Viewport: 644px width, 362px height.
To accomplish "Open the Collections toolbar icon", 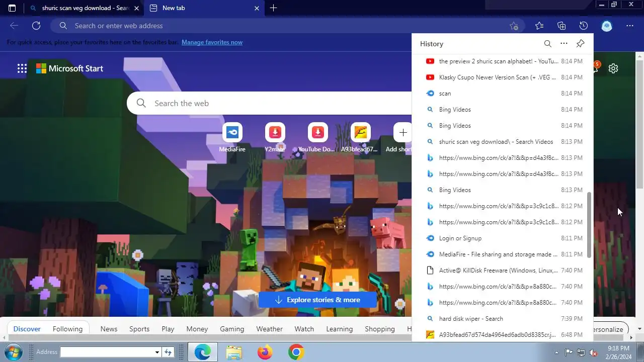I will [x=561, y=26].
